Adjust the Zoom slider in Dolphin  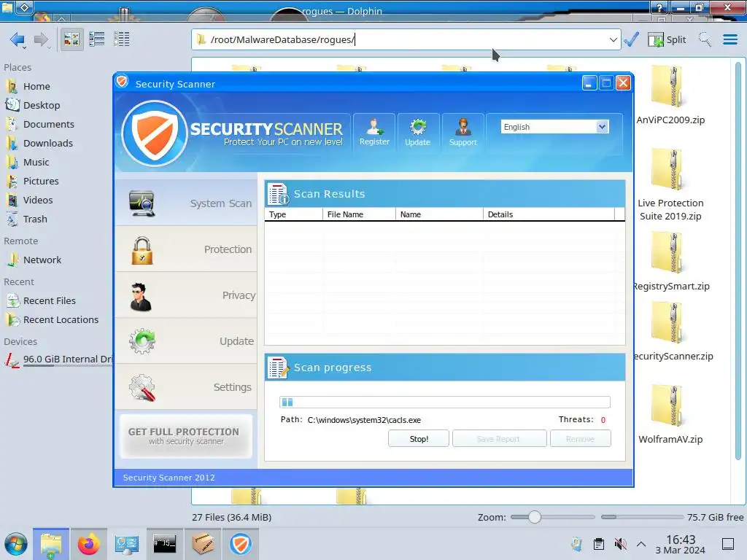point(535,517)
